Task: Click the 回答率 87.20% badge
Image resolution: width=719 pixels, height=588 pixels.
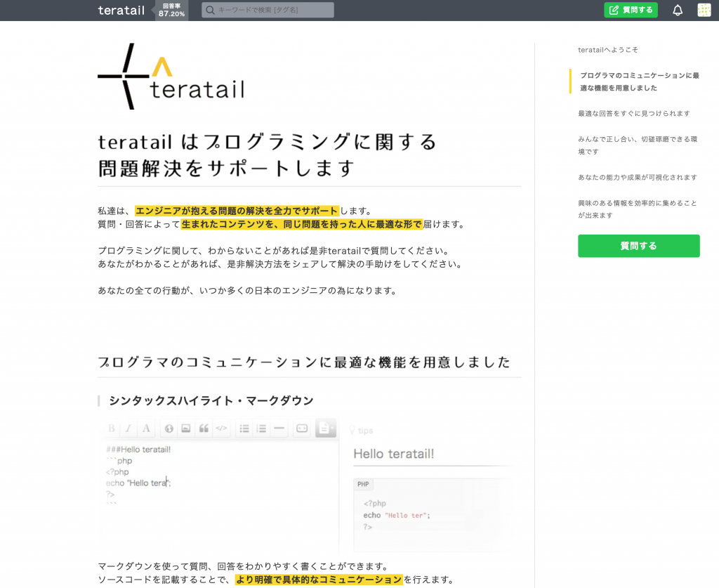Action: pyautogui.click(x=171, y=10)
